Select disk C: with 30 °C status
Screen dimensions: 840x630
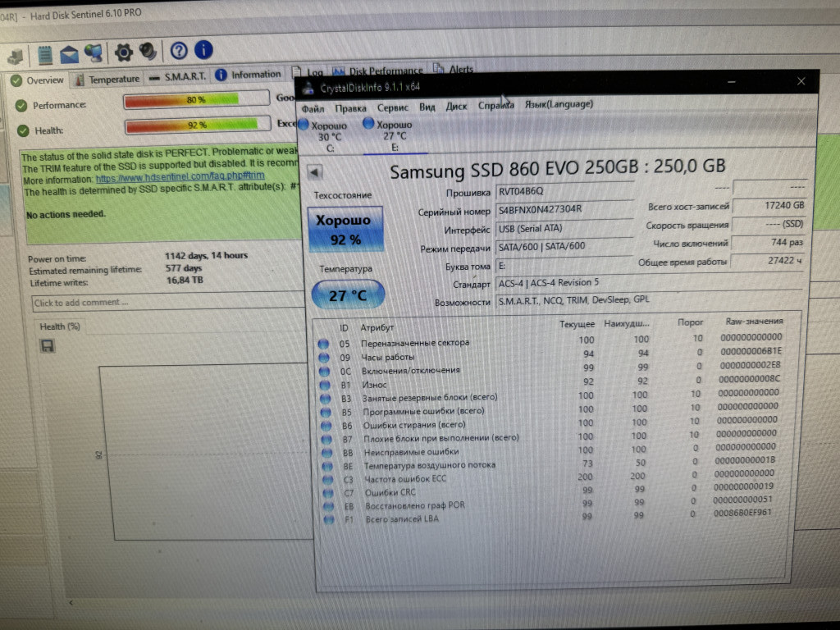pyautogui.click(x=326, y=136)
